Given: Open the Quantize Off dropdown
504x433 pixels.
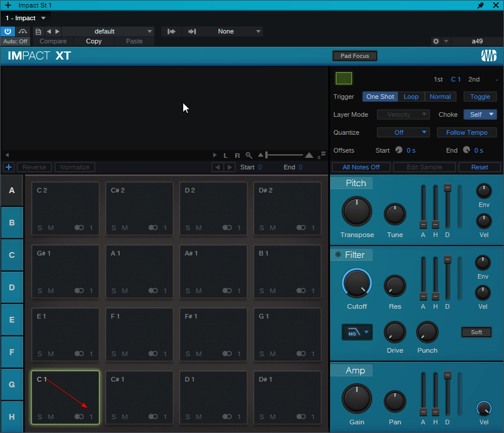Looking at the screenshot, I should coord(403,132).
